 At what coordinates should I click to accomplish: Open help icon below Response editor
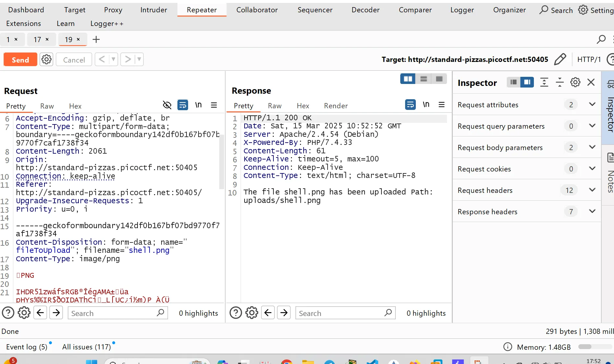coord(236,313)
